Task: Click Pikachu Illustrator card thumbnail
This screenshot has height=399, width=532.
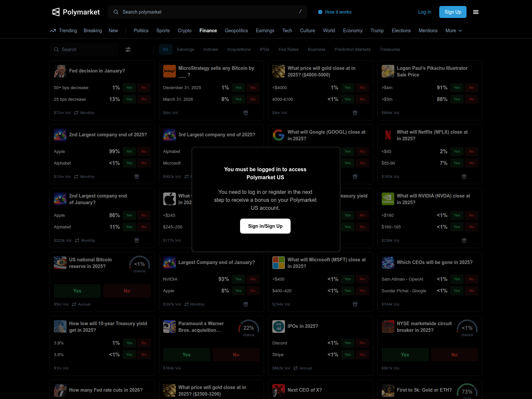Action: coord(388,71)
